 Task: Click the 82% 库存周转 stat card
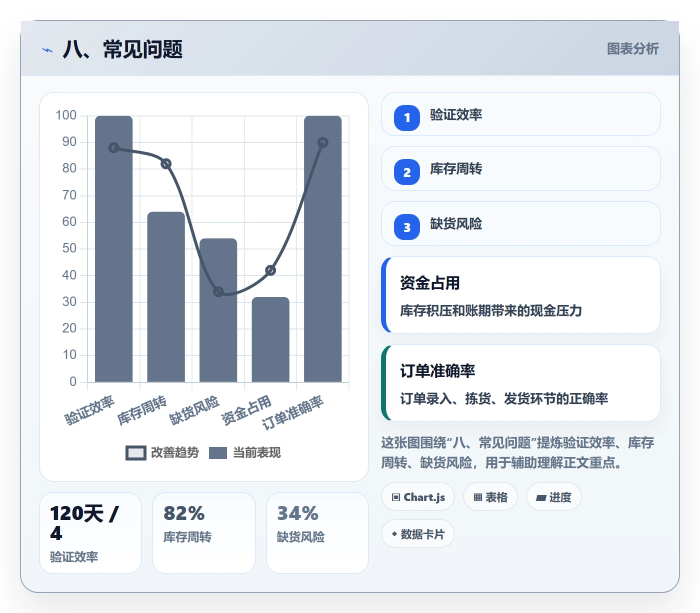(204, 533)
